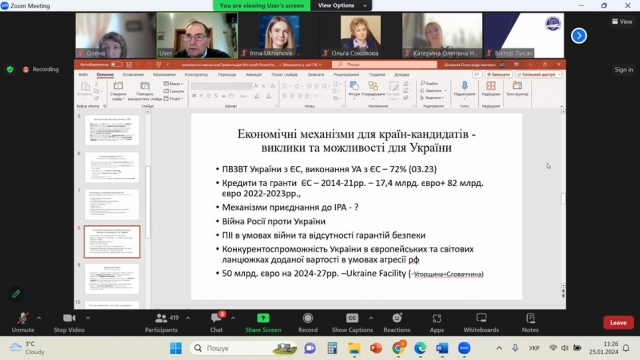Viewport: 640px width, 360px height.
Task: Click Надбудови (Add-ins) icon in ribbon
Action: click(x=491, y=89)
